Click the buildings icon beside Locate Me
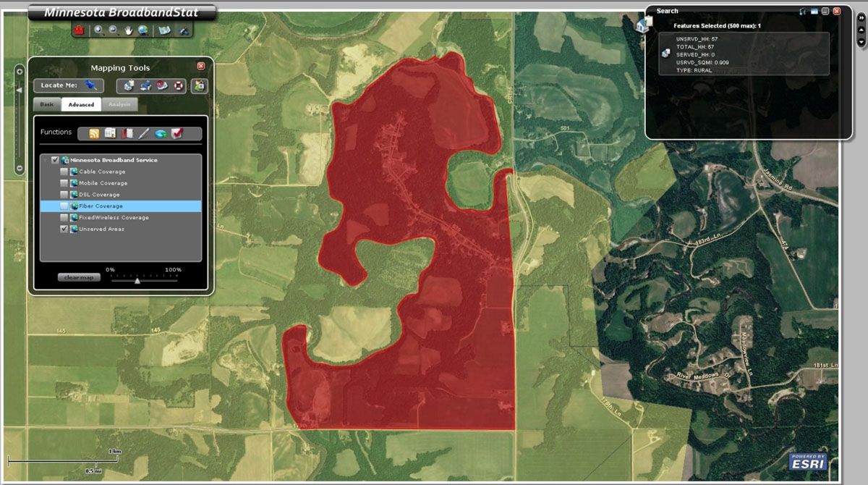This screenshot has height=485, width=868. coord(129,85)
